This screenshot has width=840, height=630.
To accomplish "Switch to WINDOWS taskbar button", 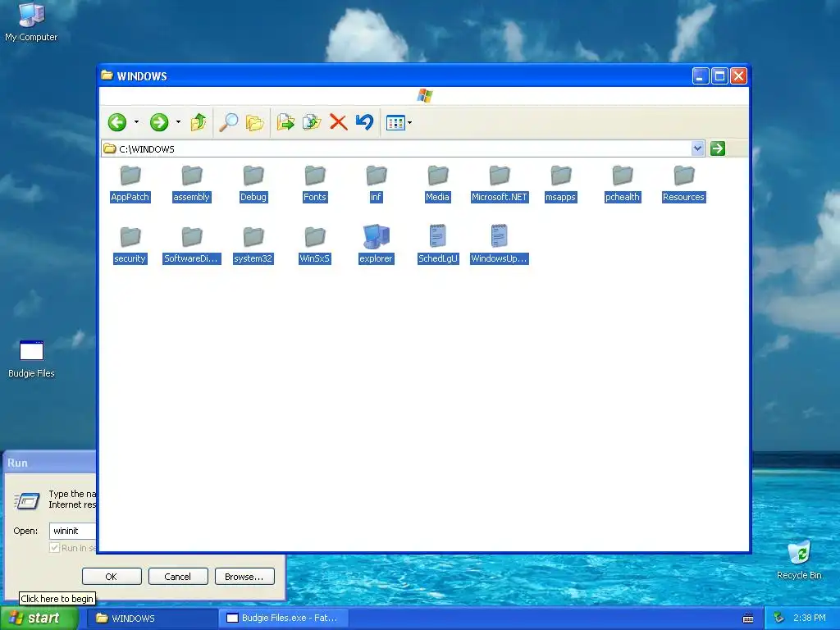I will 152,619.
